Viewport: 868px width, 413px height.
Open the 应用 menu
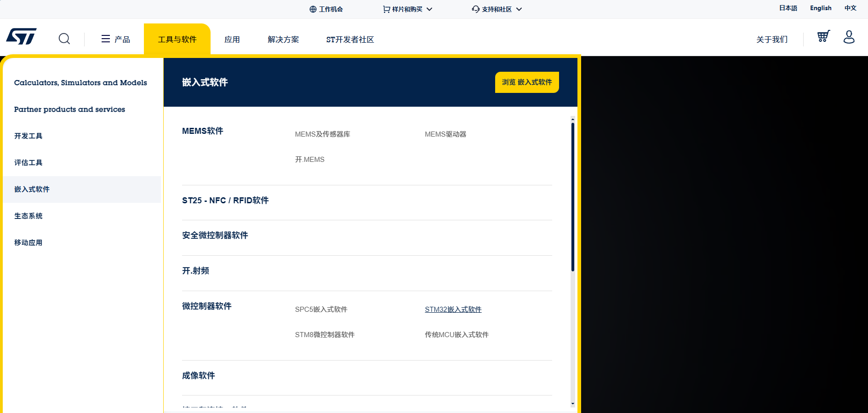232,40
